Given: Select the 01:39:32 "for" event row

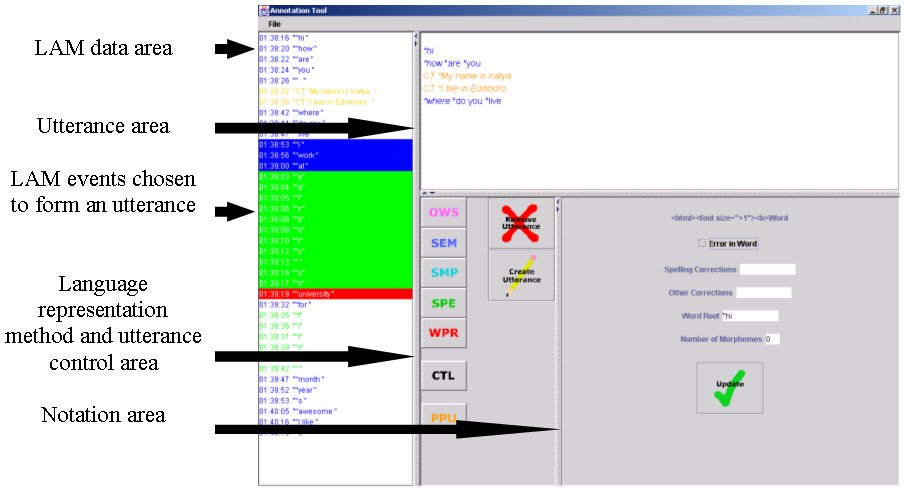Looking at the screenshot, I should point(335,305).
